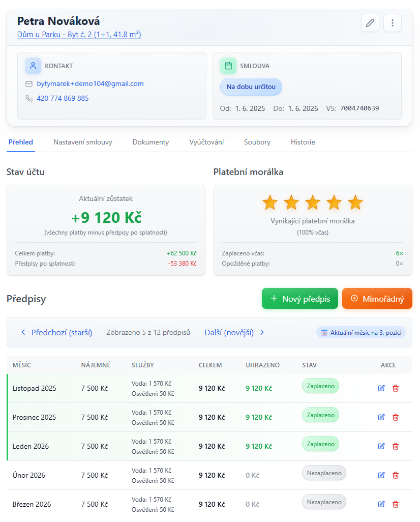Go to Předchozí (starší) prescriptions
Viewport: 420px width, 522px height.
pyautogui.click(x=56, y=332)
